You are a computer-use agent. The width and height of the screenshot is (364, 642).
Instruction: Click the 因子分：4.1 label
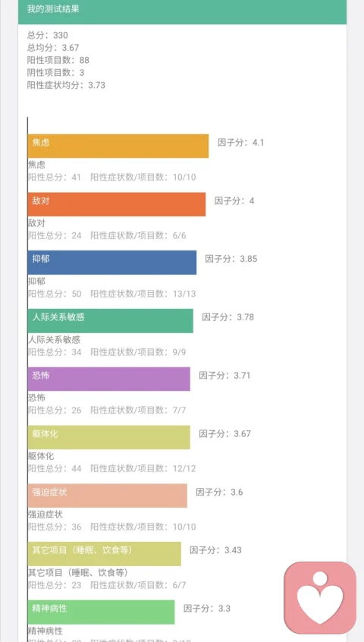click(241, 143)
